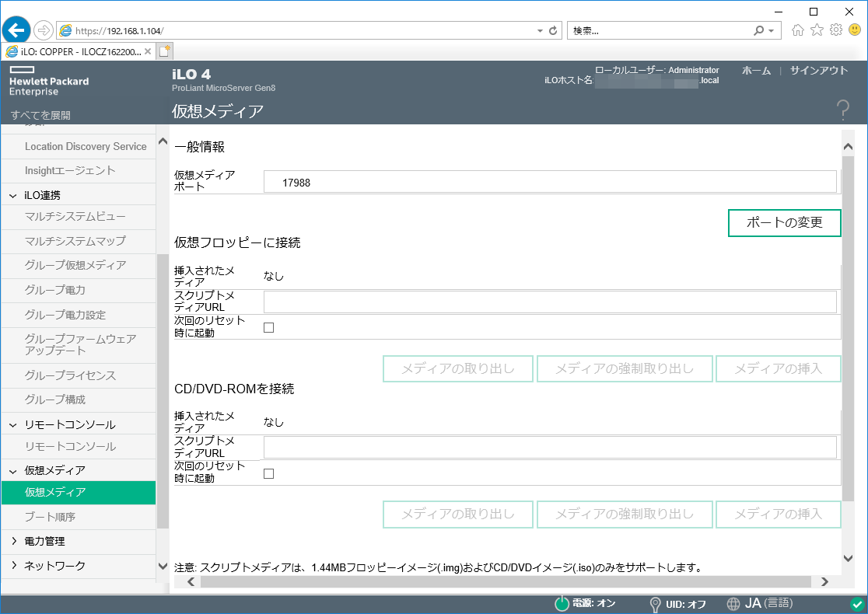Open グループ仮想メディア page
868x614 pixels.
pos(75,266)
